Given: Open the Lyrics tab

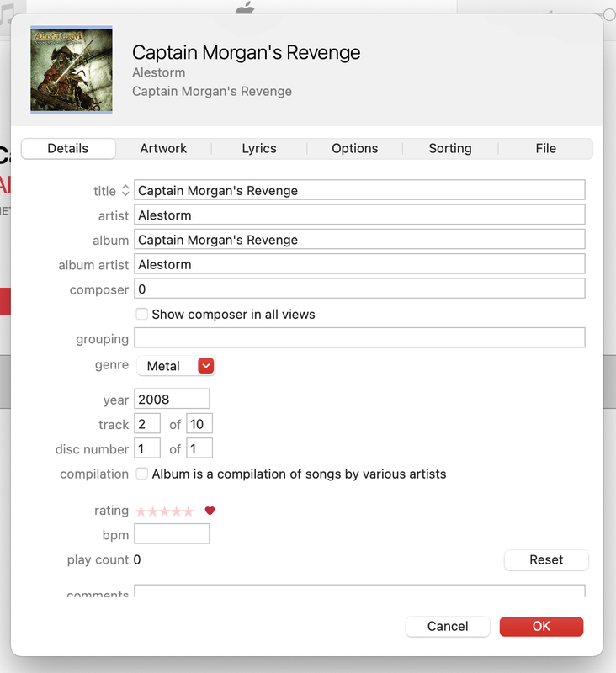Looking at the screenshot, I should pyautogui.click(x=259, y=148).
